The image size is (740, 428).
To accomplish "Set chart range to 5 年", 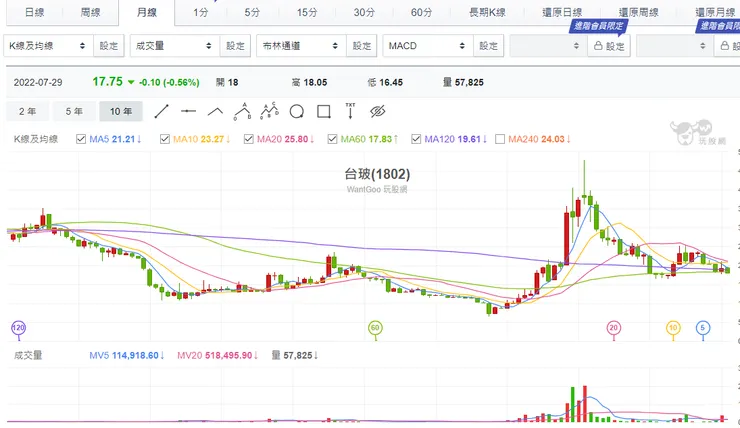I will pyautogui.click(x=74, y=111).
